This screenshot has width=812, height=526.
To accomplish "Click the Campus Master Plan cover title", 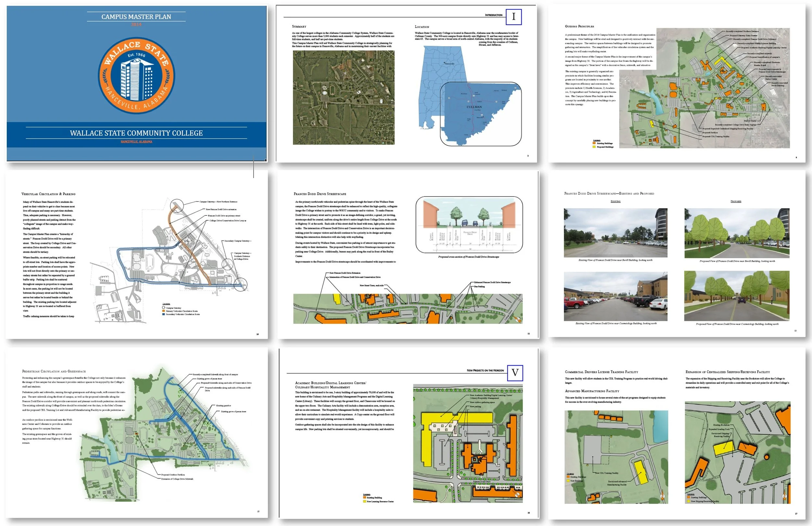I will [136, 17].
